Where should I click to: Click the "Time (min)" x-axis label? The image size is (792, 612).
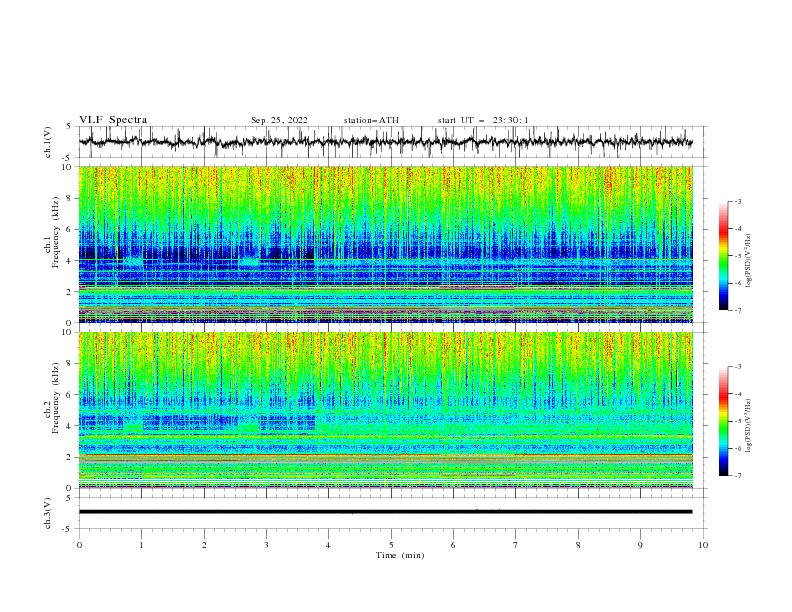(400, 555)
